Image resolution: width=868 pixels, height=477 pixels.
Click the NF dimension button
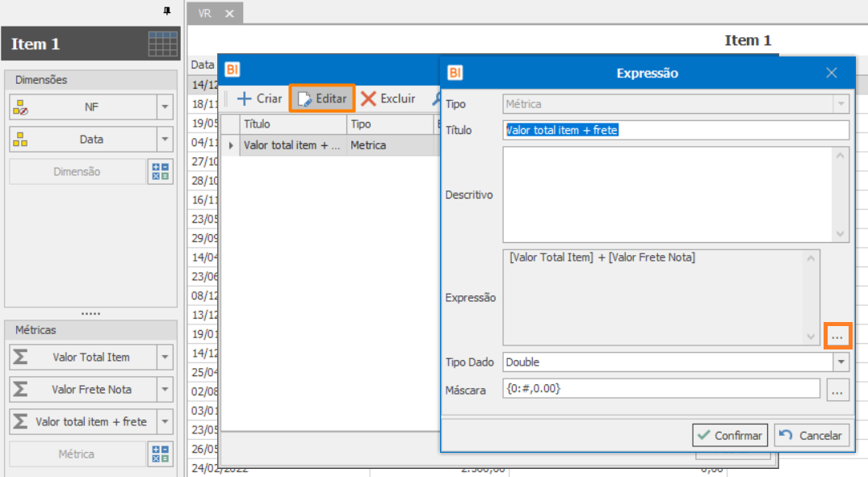tap(84, 107)
